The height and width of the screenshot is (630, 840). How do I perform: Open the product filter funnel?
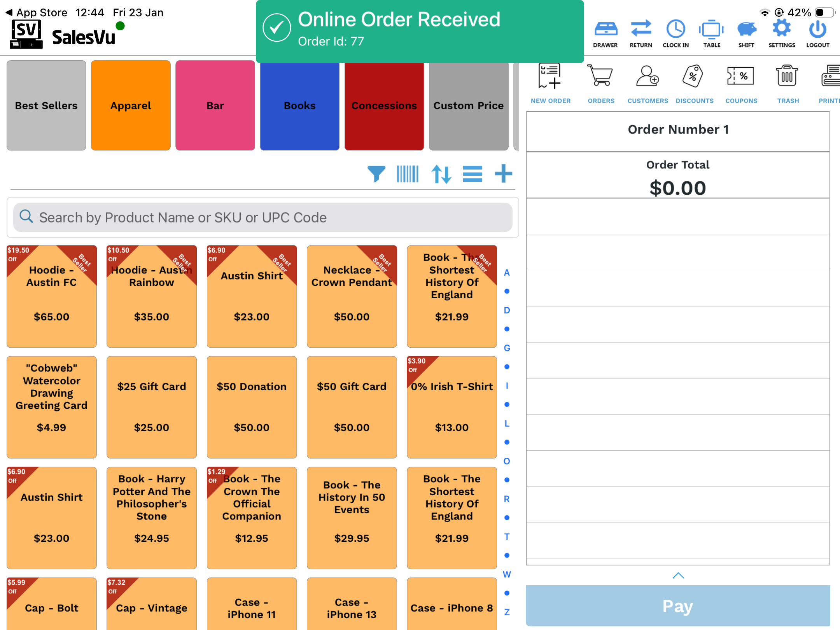(x=376, y=174)
